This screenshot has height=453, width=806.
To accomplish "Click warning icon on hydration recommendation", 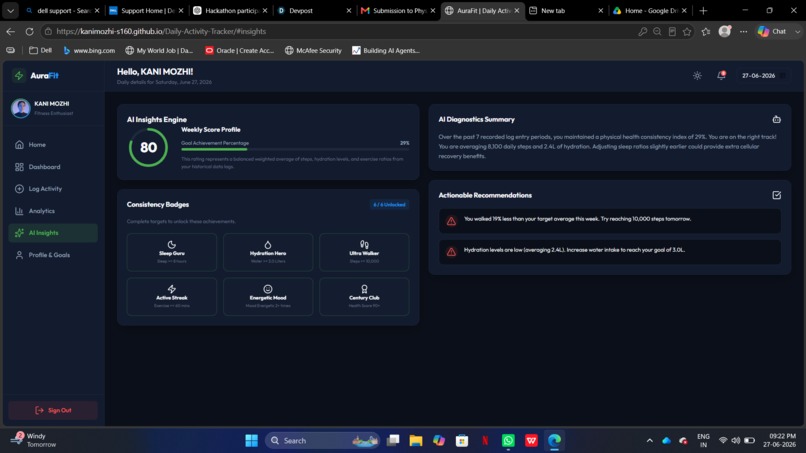I will (451, 252).
